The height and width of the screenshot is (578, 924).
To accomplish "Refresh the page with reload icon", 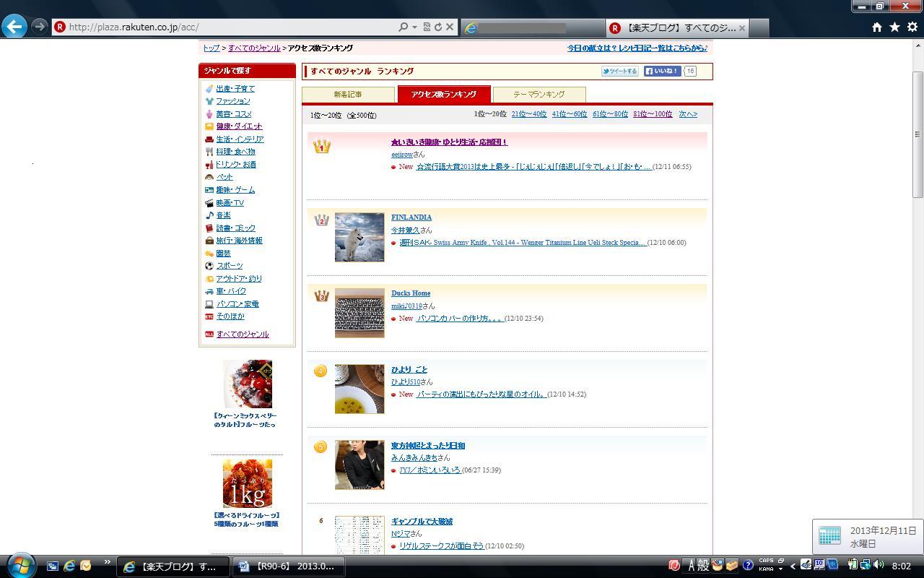I will [437, 27].
